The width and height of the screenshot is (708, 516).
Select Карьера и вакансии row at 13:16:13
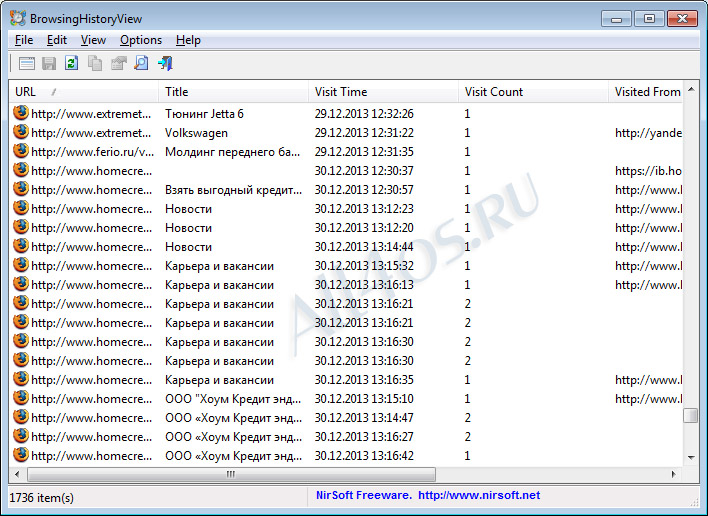(x=346, y=285)
